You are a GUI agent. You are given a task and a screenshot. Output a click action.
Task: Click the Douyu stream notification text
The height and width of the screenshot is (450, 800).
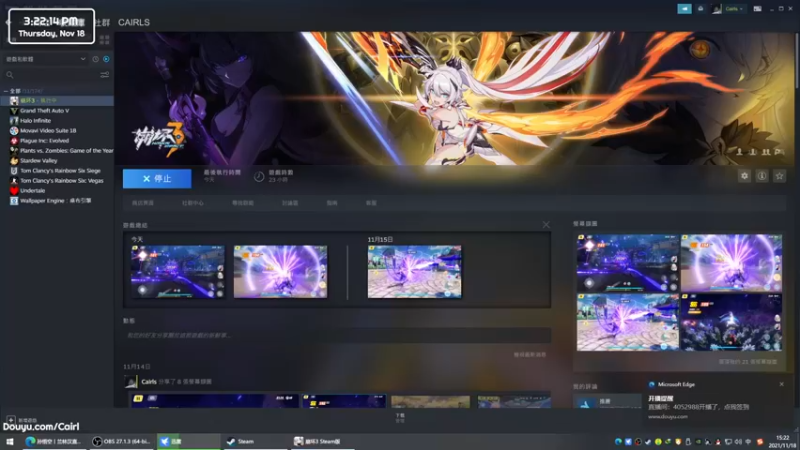click(698, 407)
